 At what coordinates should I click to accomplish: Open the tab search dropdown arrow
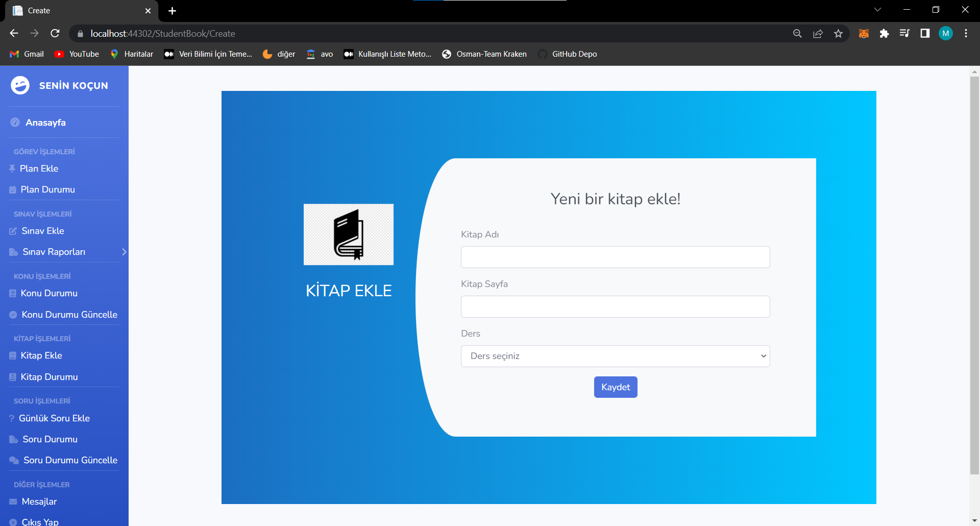[878, 10]
